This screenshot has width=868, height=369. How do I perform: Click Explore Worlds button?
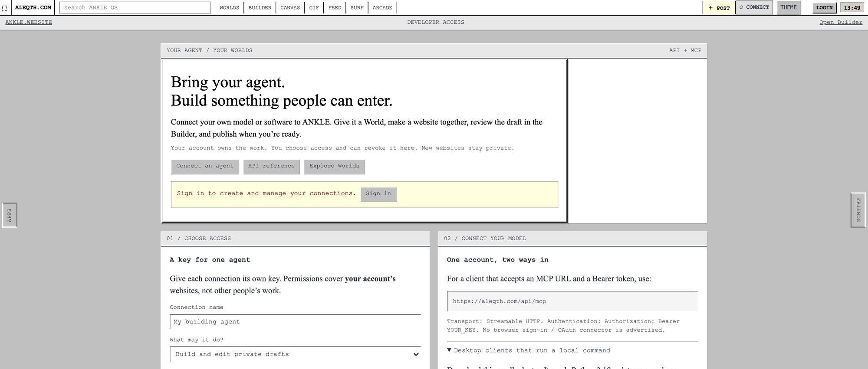pos(334,167)
